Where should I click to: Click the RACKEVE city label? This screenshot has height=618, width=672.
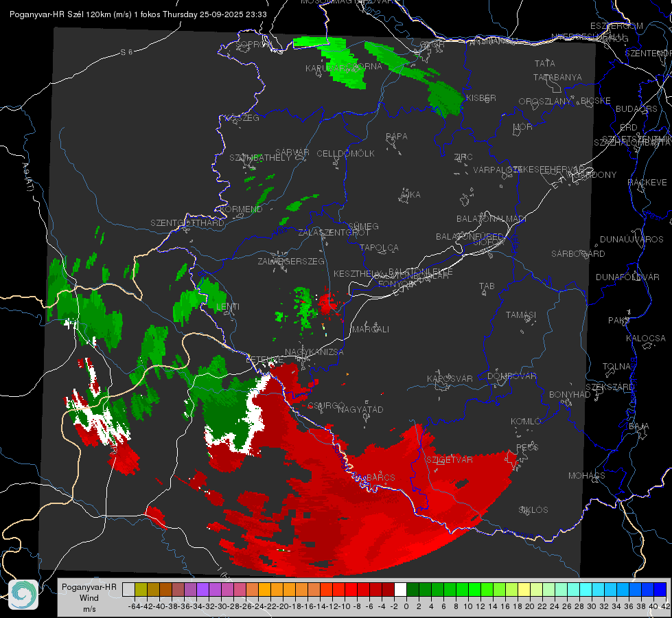(647, 182)
